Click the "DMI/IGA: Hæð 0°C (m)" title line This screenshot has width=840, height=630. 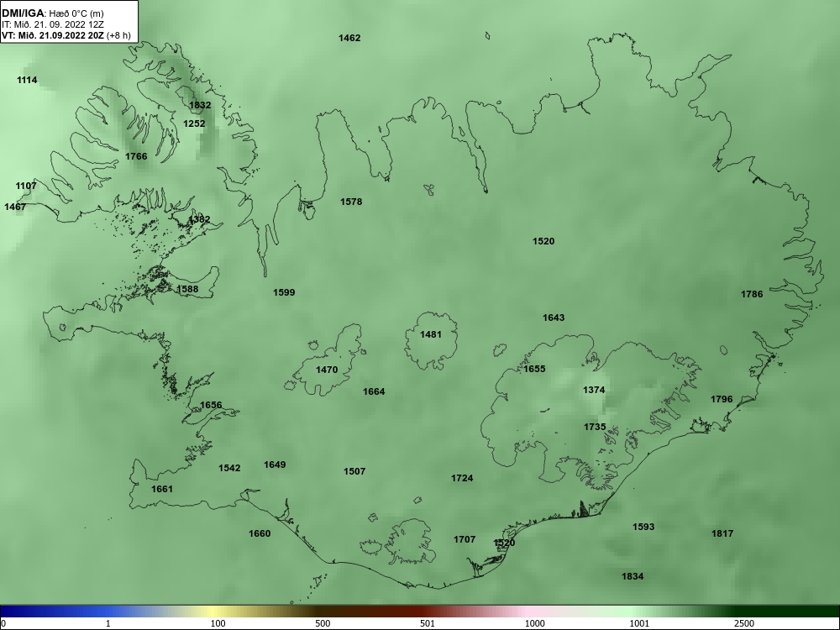click(52, 13)
